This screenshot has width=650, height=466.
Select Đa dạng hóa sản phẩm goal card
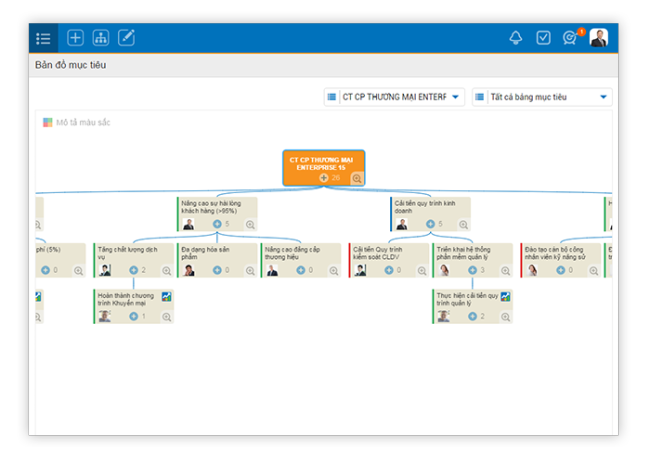point(217,254)
